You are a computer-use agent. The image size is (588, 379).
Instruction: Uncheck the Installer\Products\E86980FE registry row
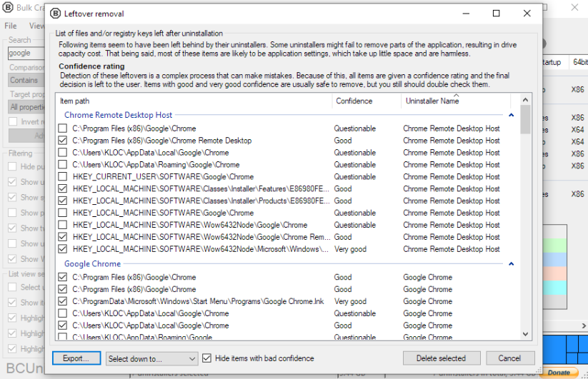pos(63,201)
